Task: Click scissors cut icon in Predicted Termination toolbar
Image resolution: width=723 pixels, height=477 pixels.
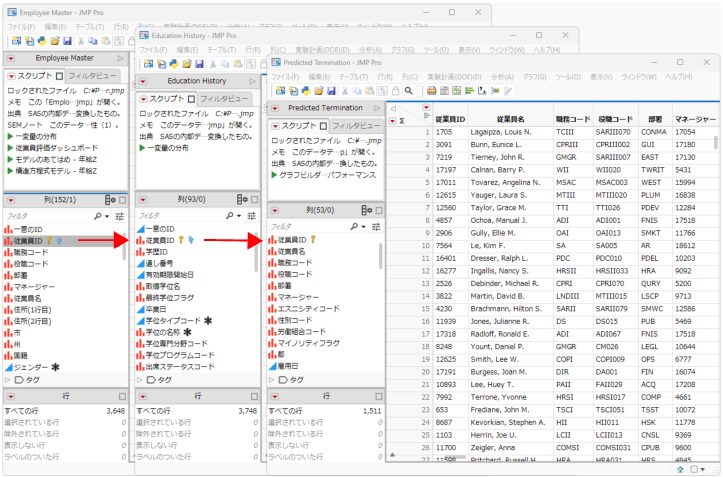Action: coord(344,91)
